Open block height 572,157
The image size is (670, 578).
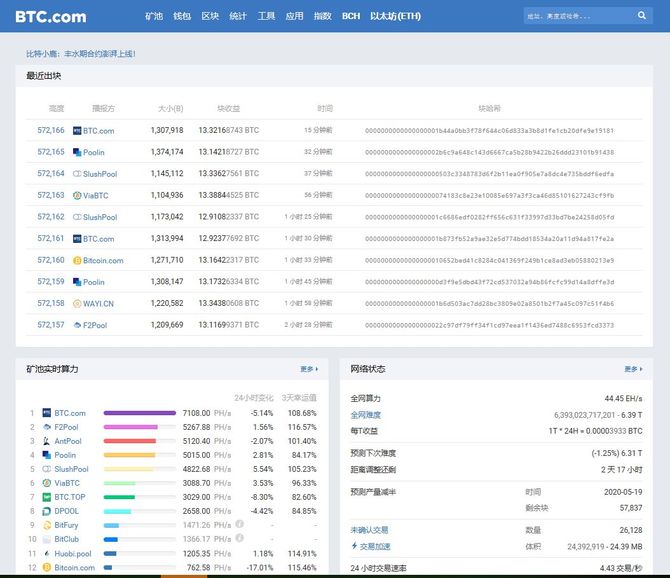coord(51,325)
